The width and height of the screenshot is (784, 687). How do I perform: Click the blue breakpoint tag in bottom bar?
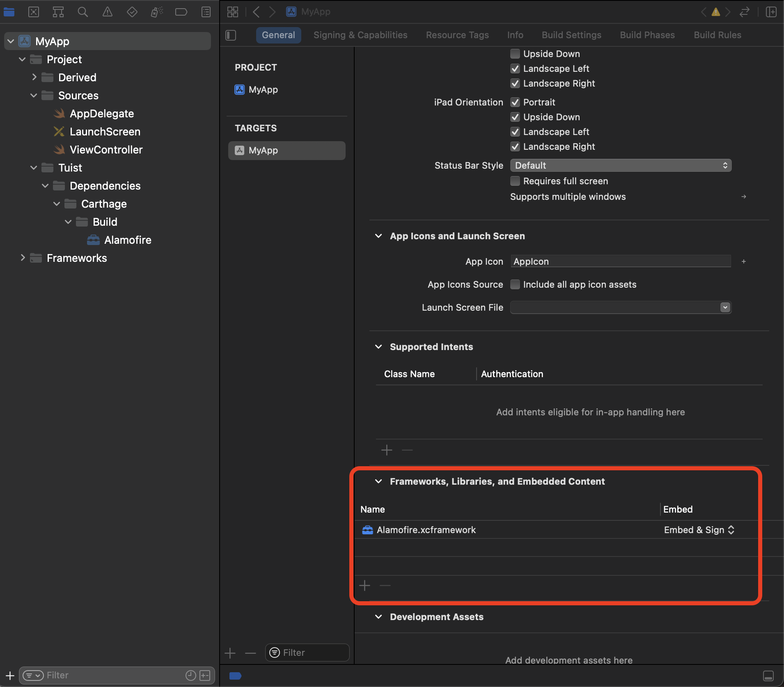[235, 676]
